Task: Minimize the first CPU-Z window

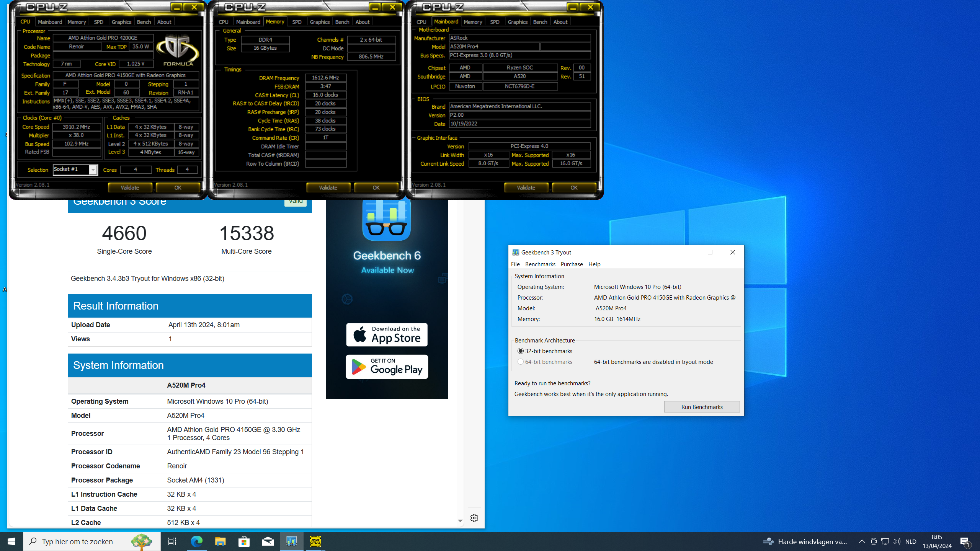Action: coord(176,7)
